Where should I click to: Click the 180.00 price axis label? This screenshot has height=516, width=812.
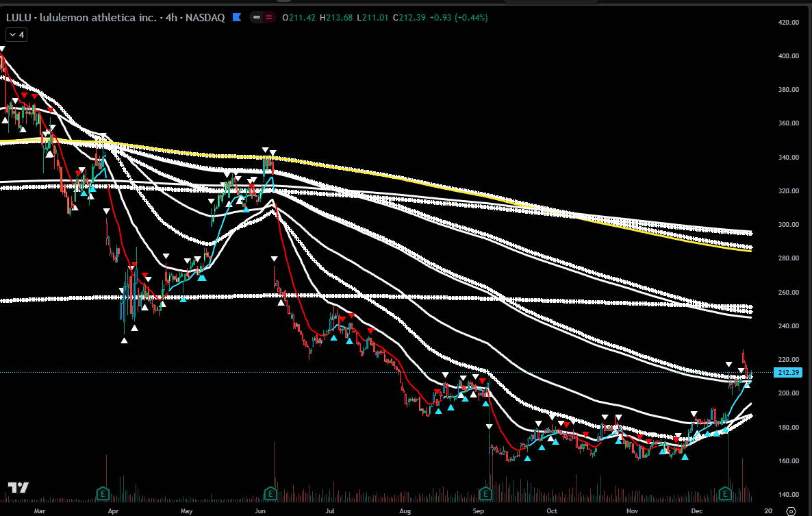click(x=789, y=428)
